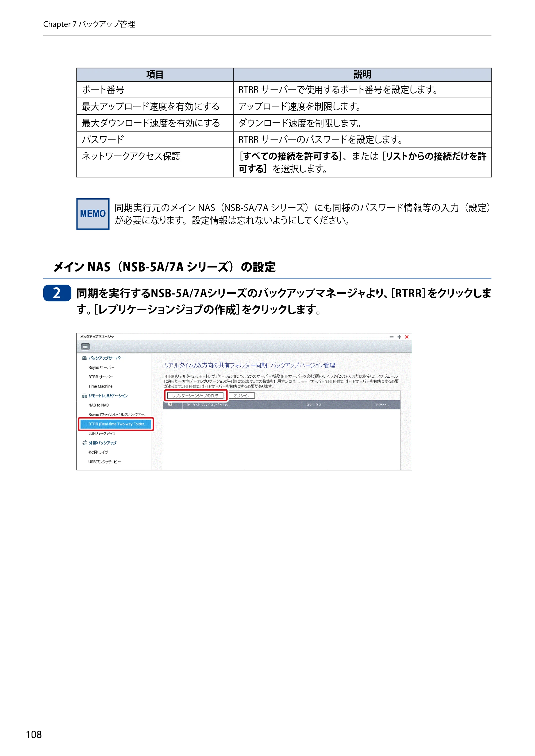Expand the 外部バックアップ section heading
Image resolution: width=535 pixels, height=756 pixels.
[x=102, y=443]
